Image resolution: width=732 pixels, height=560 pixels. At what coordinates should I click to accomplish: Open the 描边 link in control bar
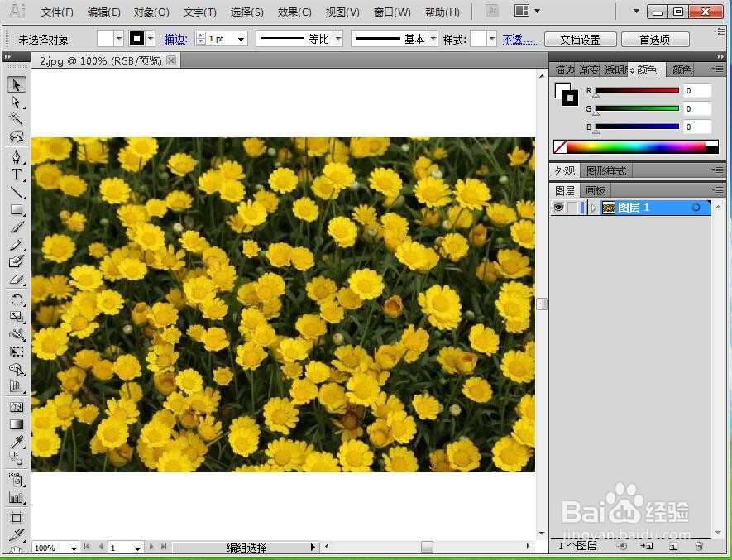point(175,39)
